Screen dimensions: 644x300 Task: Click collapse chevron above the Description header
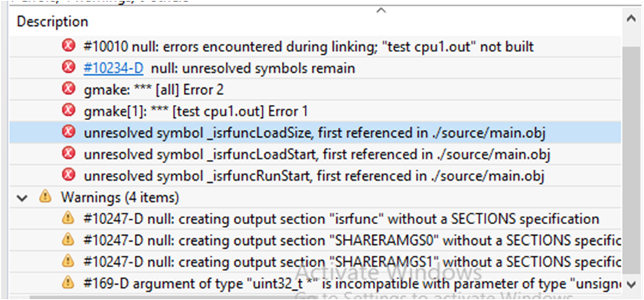tap(381, 10)
